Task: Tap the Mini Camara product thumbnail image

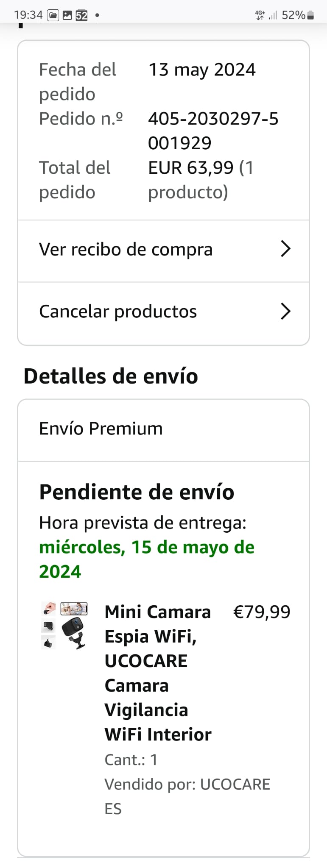Action: (x=65, y=626)
